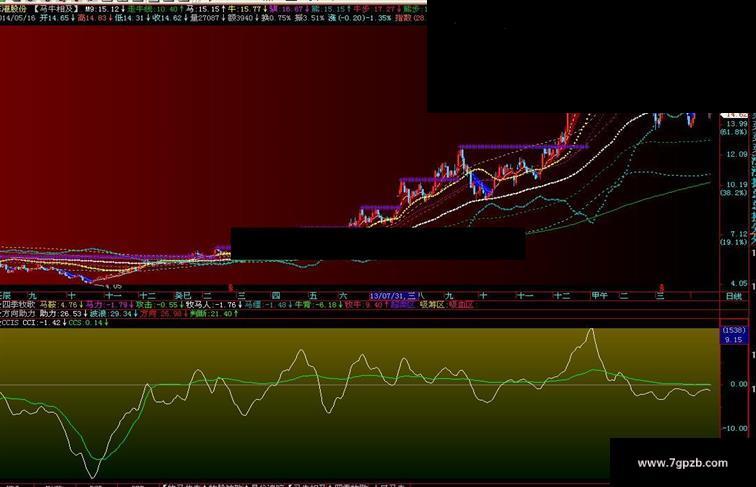The width and height of the screenshot is (756, 487).
Task: Select the 四季牧歌 indicator panel title
Action: point(19,305)
